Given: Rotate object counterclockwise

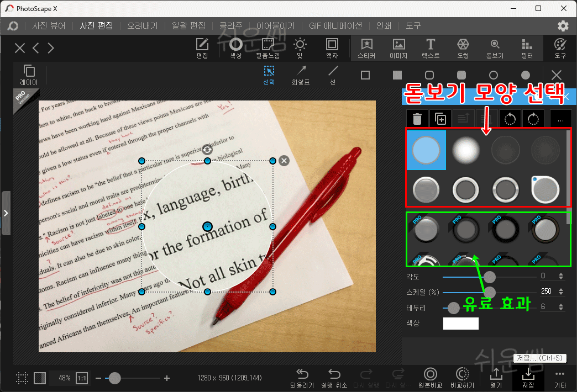Looking at the screenshot, I should [x=510, y=119].
